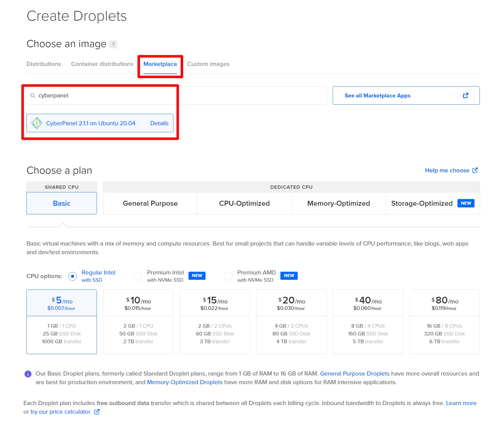Choose Premium AMD with NVMe SSD
Viewport: 504px width, 429px height.
click(x=228, y=276)
